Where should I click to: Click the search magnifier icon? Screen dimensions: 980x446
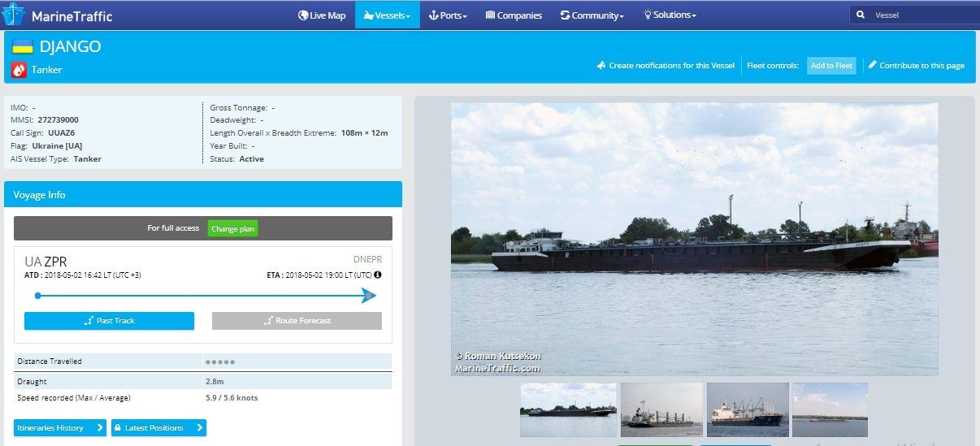(x=861, y=15)
